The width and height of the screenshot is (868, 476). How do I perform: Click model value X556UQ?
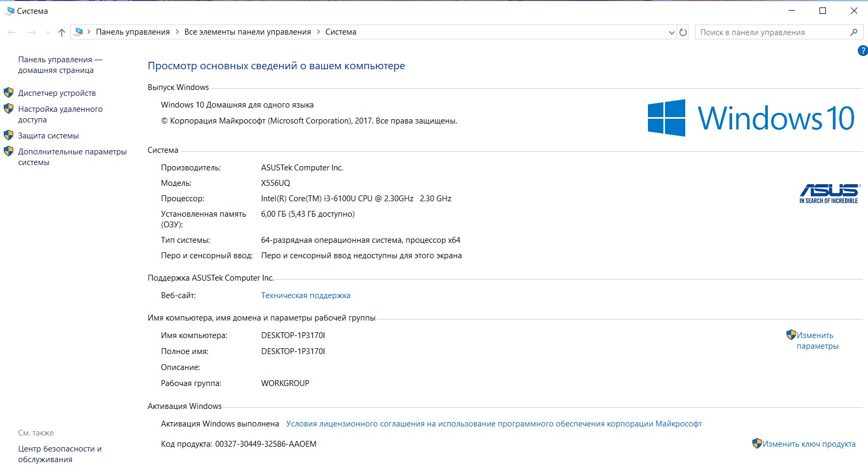click(275, 183)
